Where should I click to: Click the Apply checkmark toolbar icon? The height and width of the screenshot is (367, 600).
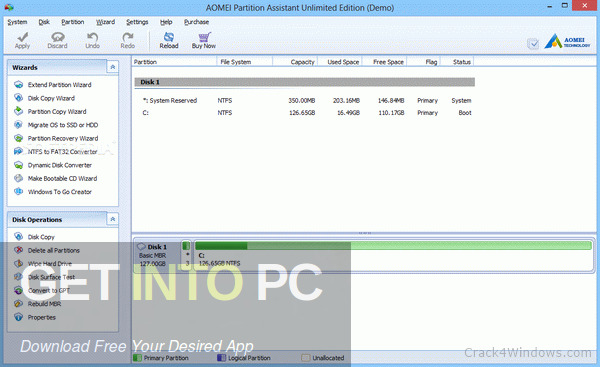coord(23,37)
